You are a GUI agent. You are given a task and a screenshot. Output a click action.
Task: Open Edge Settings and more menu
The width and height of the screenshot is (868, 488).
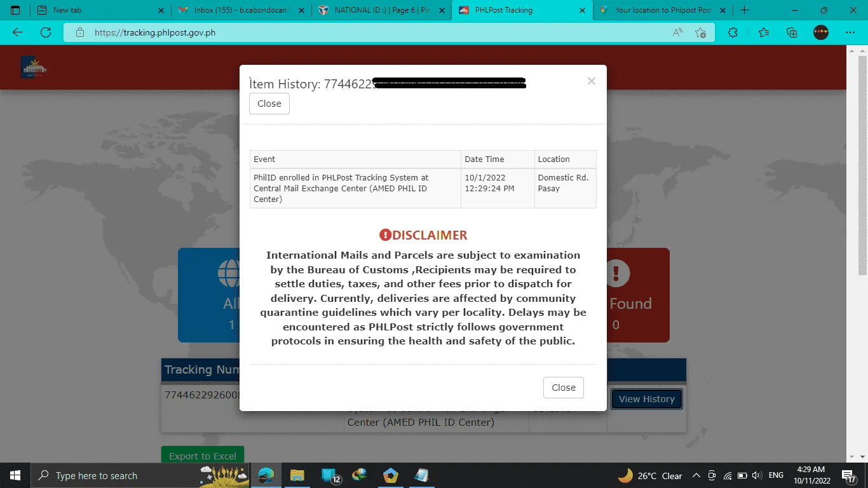850,32
